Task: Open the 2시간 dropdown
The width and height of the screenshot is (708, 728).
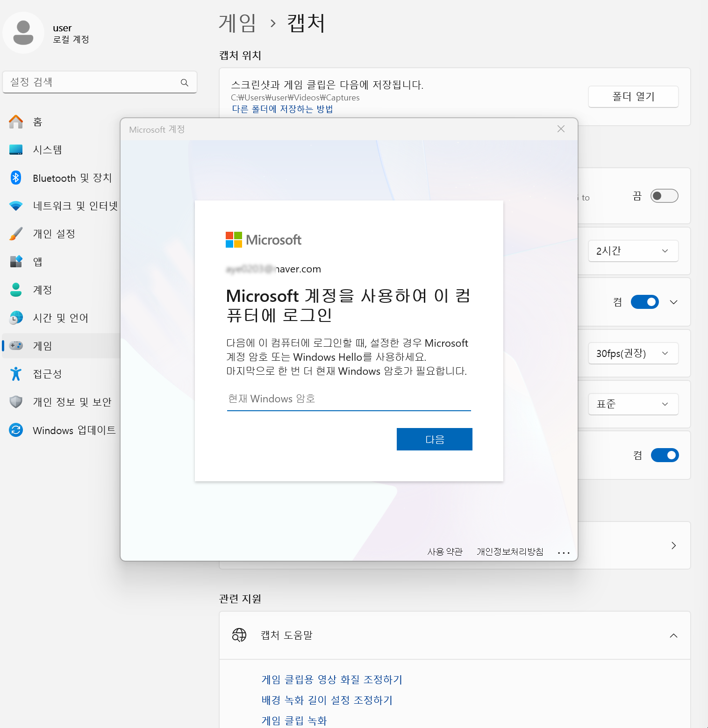Action: pos(633,251)
